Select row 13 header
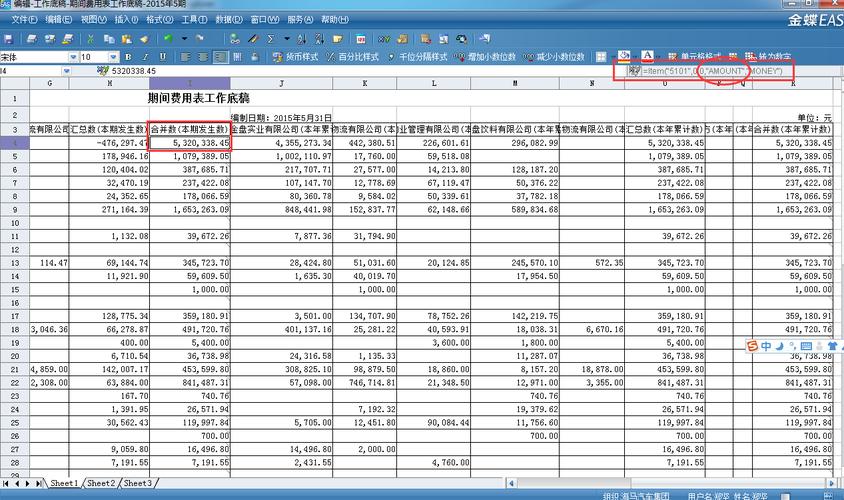 point(15,263)
